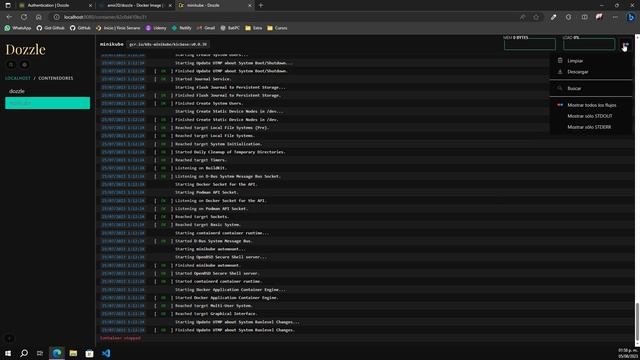Open the WhatsApp bookmark
Image resolution: width=640 pixels, height=360 pixels.
tap(18, 28)
